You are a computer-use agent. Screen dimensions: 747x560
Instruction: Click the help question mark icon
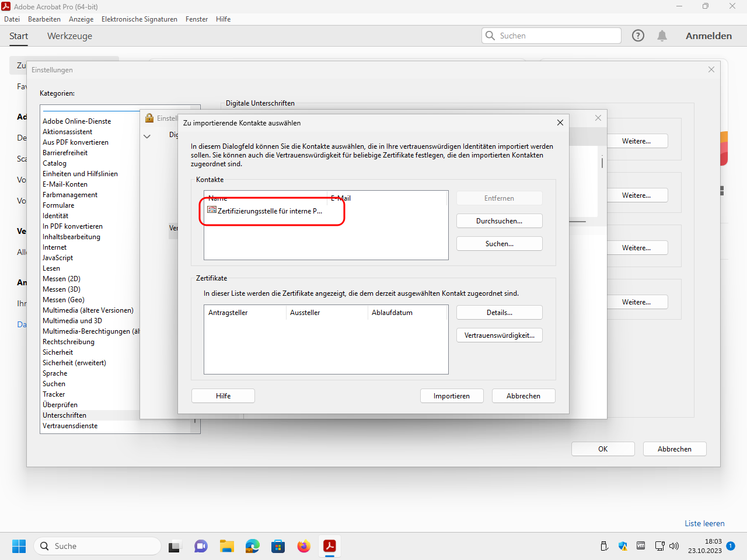coord(638,36)
